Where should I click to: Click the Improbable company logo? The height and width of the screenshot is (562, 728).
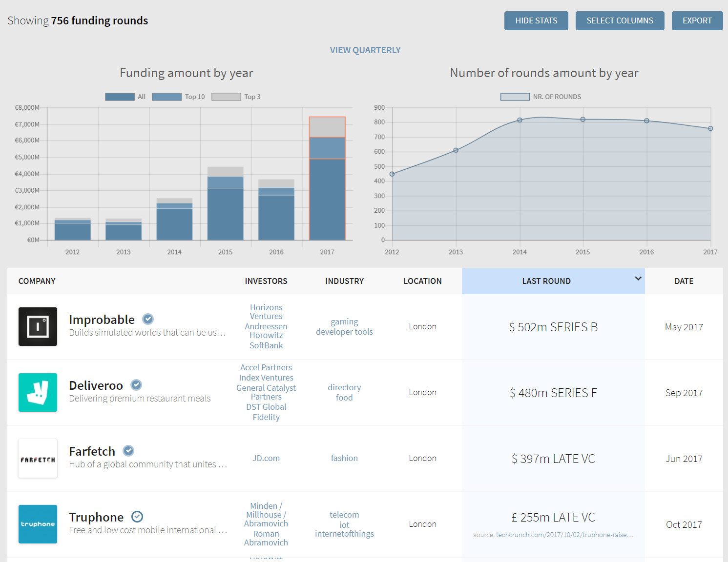[x=38, y=326]
